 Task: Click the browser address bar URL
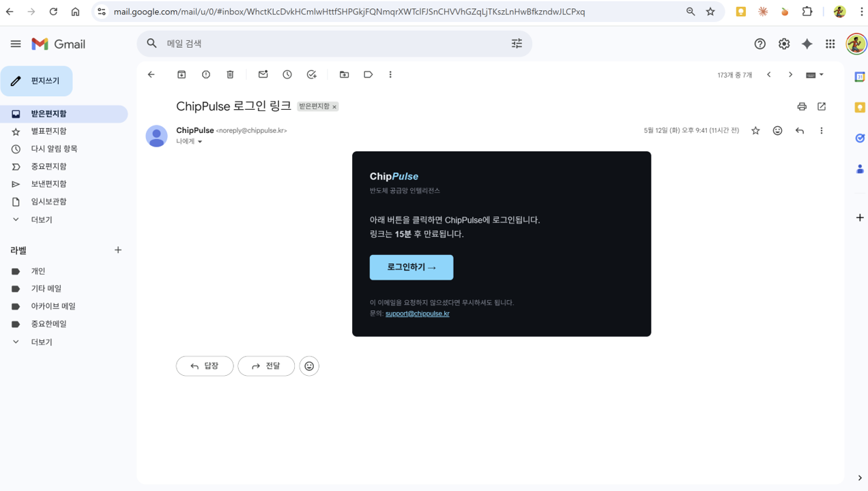349,12
